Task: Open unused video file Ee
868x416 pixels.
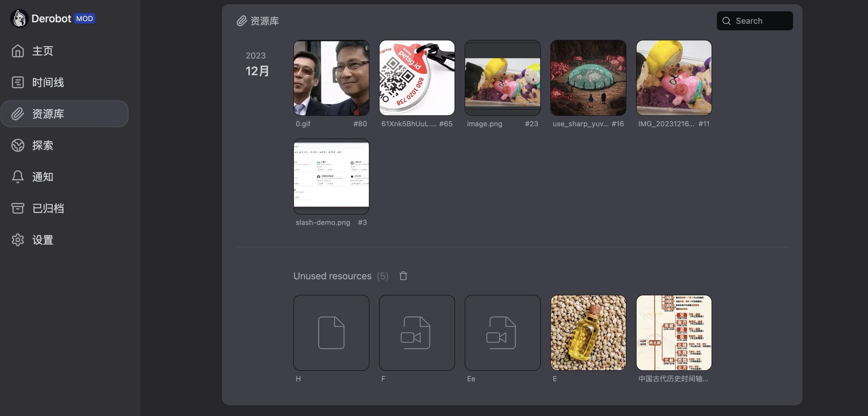Action: [502, 333]
